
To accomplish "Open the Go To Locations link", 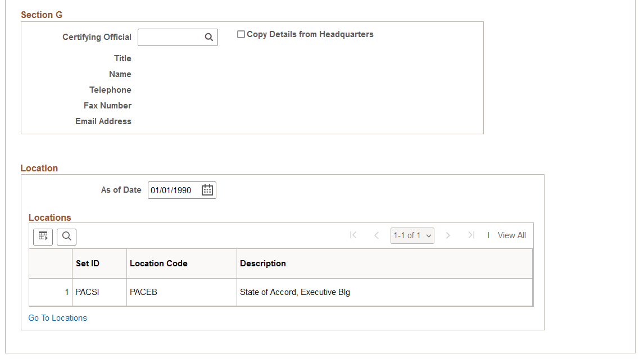I will coord(57,318).
